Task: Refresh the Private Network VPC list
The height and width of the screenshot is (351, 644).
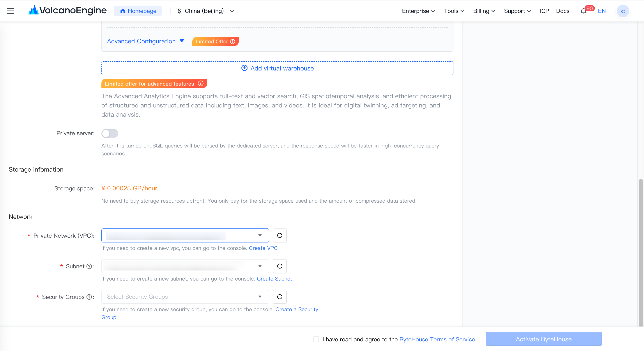Action: [x=280, y=235]
